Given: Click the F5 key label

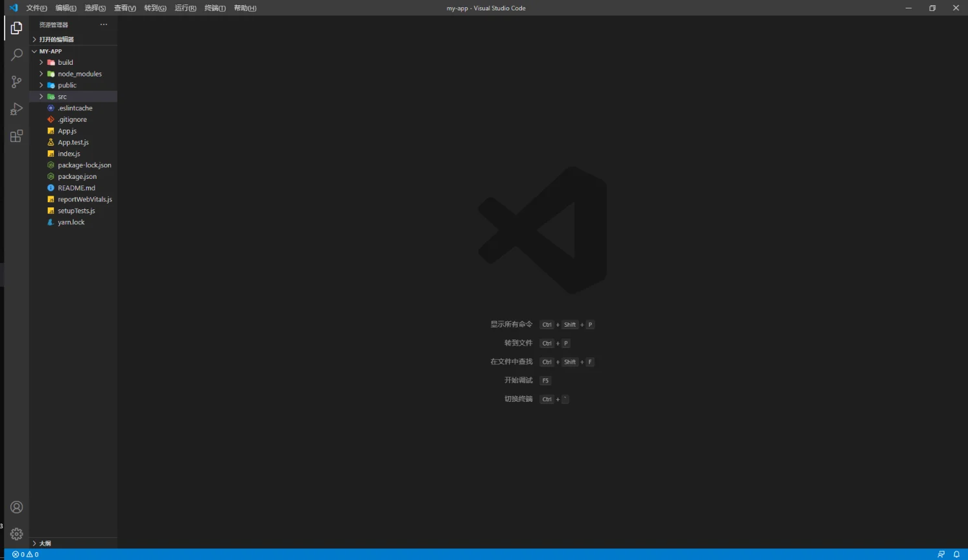Looking at the screenshot, I should (x=545, y=380).
